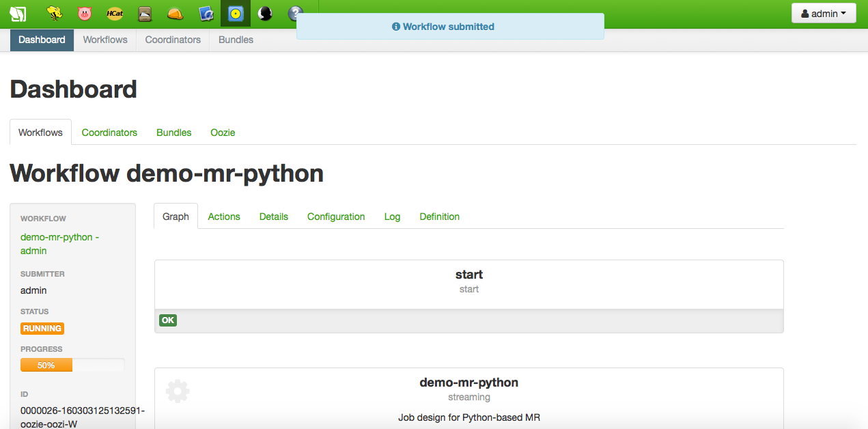Open the Definition tab
The height and width of the screenshot is (429, 868).
click(x=440, y=217)
